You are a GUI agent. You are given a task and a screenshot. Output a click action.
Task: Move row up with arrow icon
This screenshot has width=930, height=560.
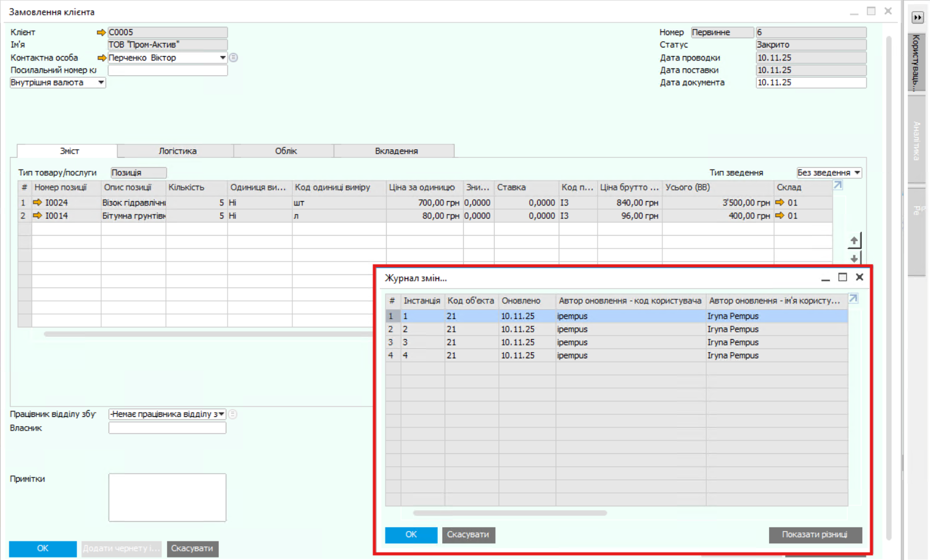click(x=854, y=241)
